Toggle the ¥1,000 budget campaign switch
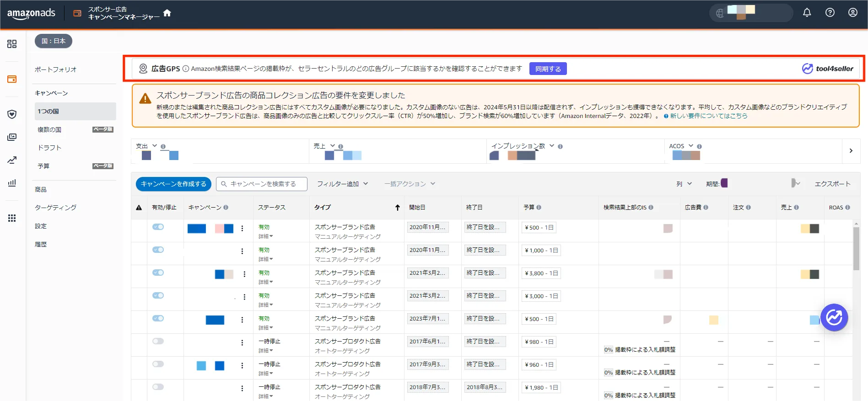The image size is (868, 401). pos(158,250)
